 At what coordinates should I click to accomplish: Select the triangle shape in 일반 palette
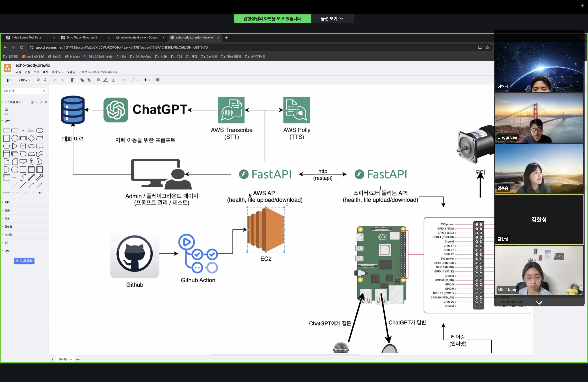15,146
